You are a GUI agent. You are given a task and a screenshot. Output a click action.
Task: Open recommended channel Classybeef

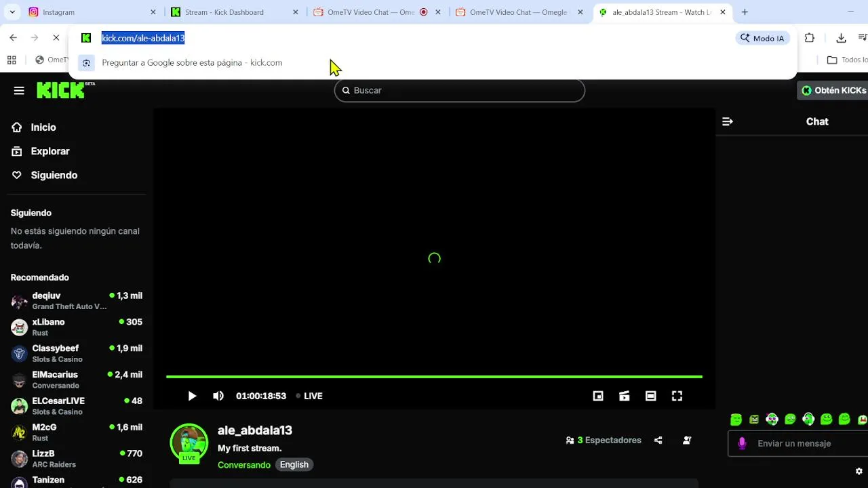click(77, 354)
